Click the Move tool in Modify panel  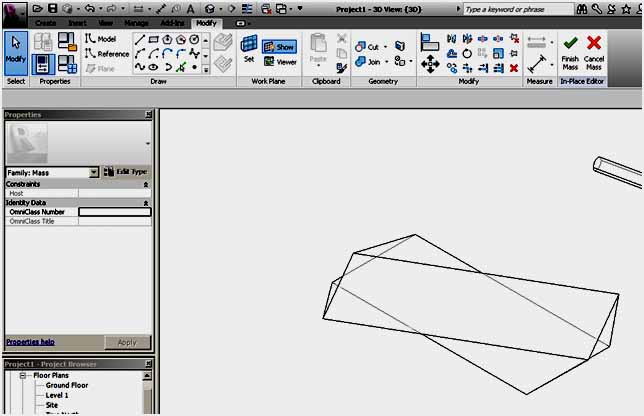point(431,64)
